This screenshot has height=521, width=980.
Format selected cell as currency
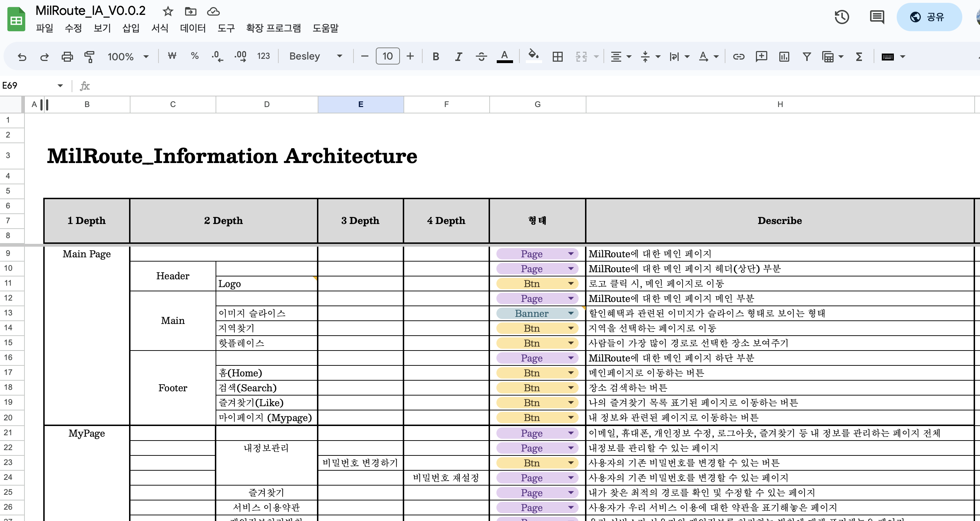[172, 56]
